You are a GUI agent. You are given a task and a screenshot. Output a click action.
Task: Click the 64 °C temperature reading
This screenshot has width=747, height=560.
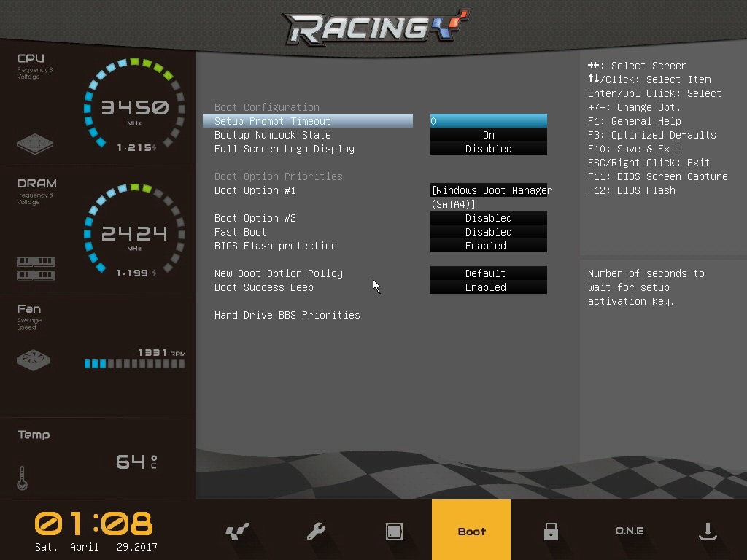(136, 462)
